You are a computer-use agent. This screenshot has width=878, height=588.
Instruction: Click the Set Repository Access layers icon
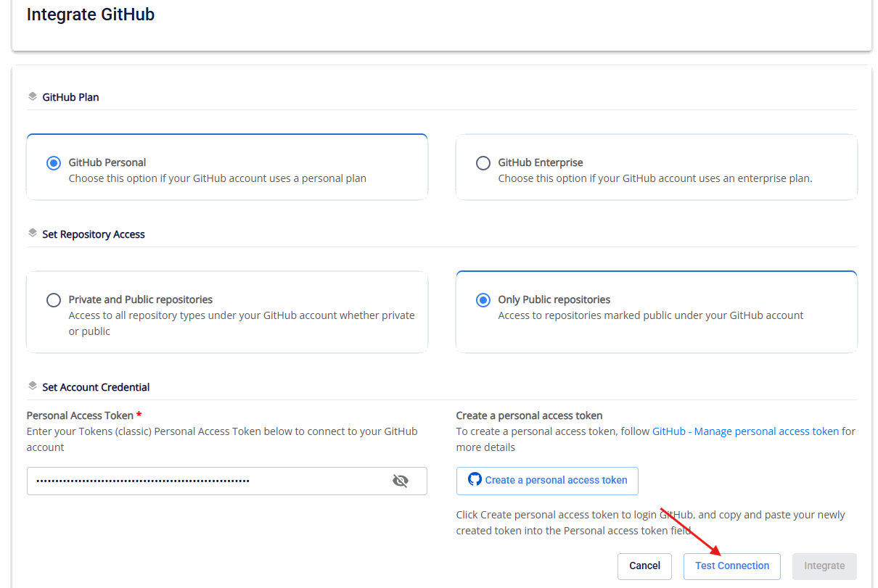tap(32, 233)
